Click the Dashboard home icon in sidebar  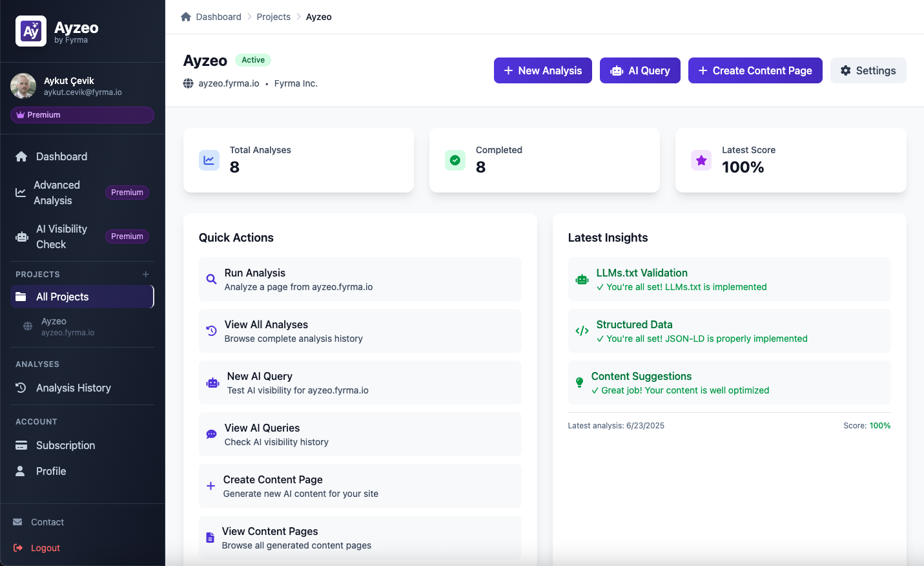[x=21, y=156]
